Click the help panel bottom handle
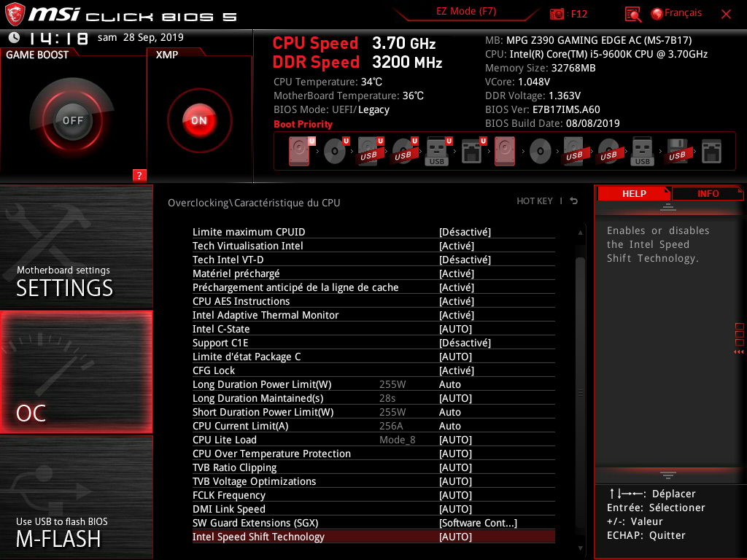 [x=668, y=475]
